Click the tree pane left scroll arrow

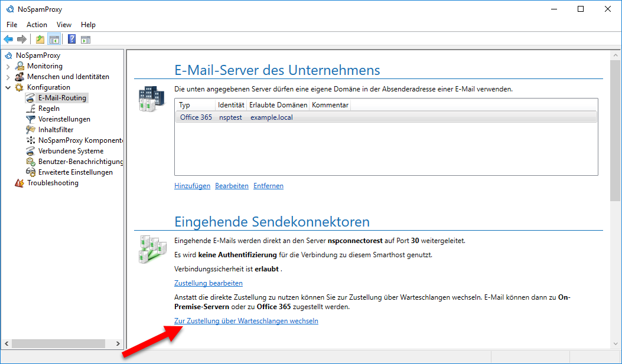tap(6, 343)
